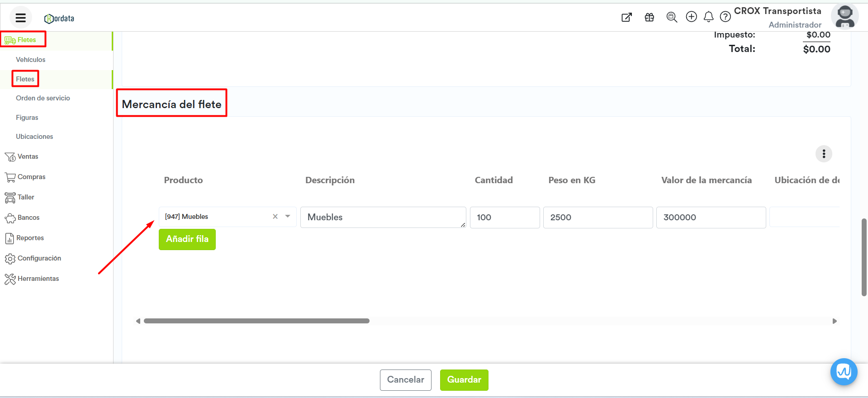Open the three-dot options menu

point(824,154)
